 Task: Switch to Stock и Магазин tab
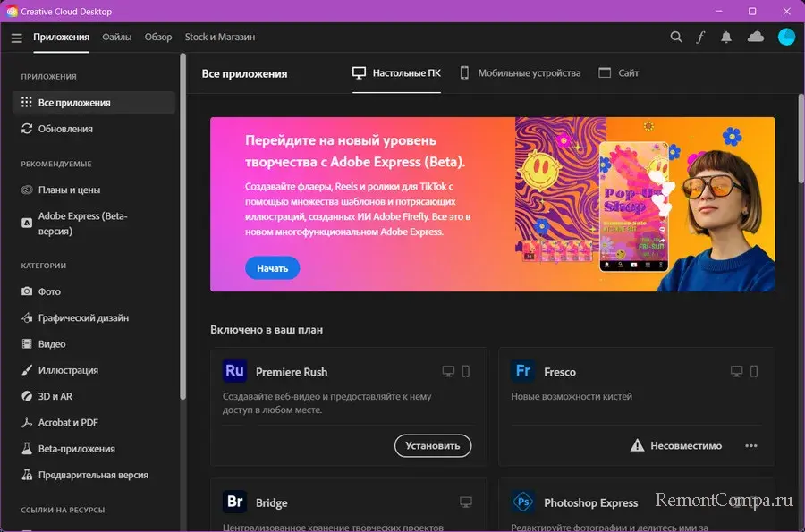click(220, 37)
